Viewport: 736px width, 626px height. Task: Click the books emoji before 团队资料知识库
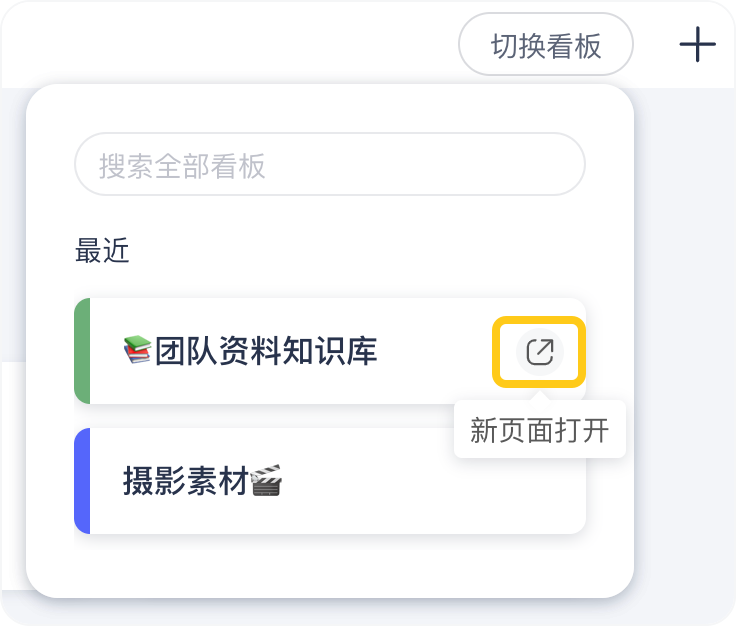tap(137, 351)
